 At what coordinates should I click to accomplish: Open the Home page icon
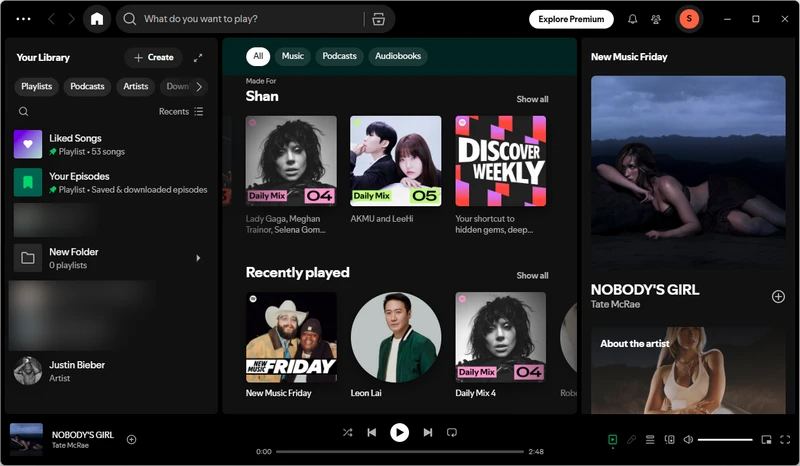97,19
